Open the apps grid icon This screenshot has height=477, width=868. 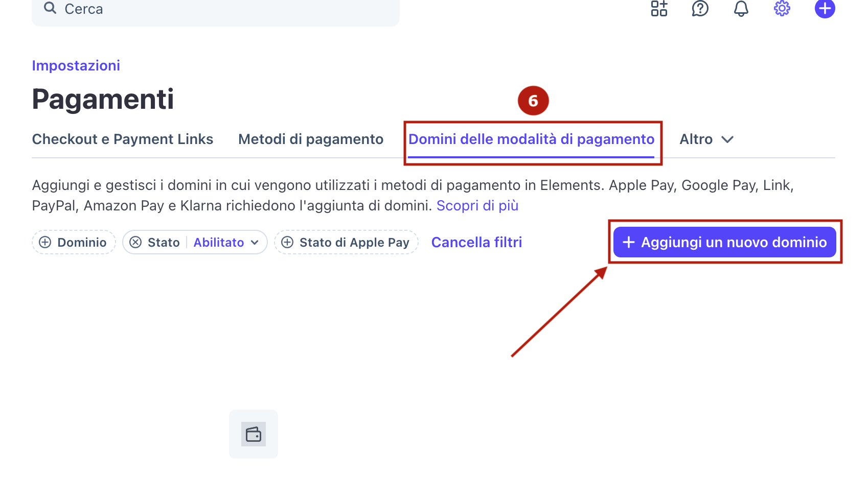(x=659, y=8)
